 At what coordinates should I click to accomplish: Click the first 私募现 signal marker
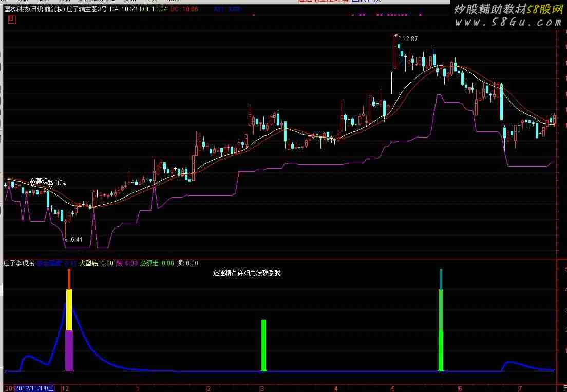click(x=39, y=181)
